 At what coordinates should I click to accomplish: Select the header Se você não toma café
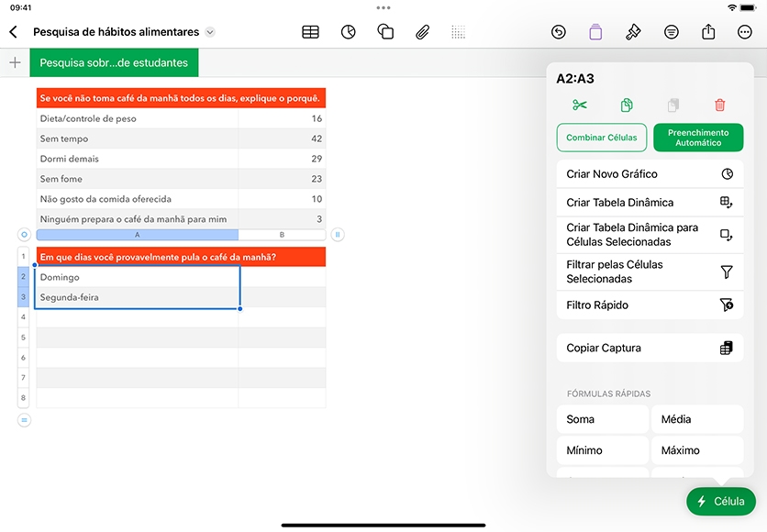181,98
